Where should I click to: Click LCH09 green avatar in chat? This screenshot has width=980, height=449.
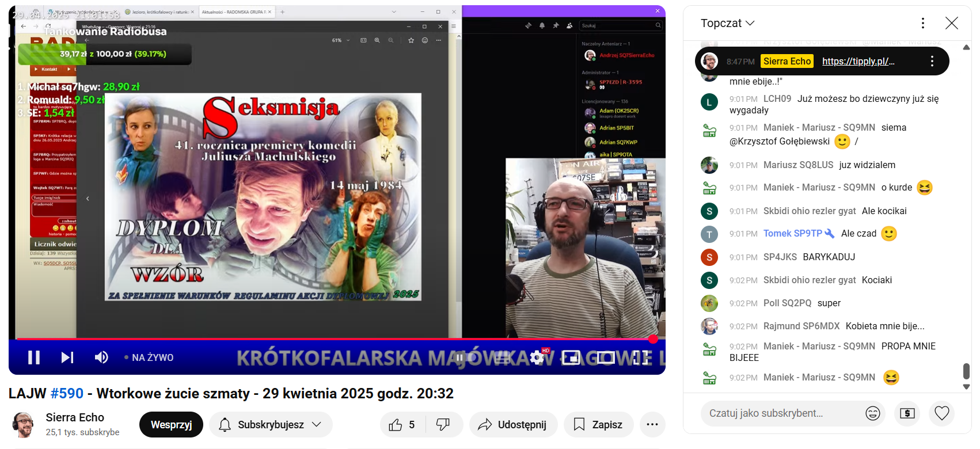[709, 102]
